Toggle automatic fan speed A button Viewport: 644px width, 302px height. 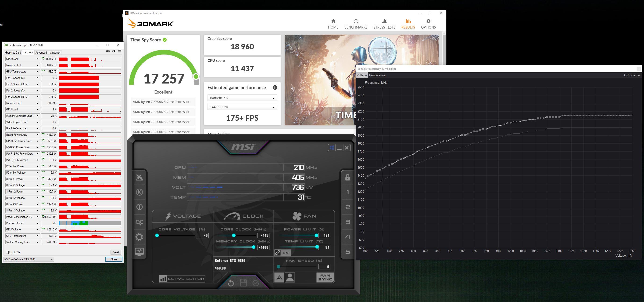click(279, 277)
